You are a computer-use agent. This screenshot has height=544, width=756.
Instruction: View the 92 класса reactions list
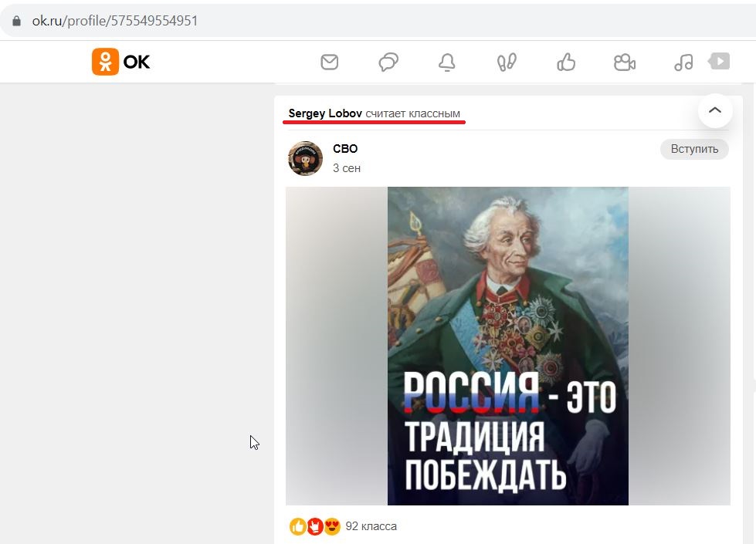pyautogui.click(x=371, y=526)
